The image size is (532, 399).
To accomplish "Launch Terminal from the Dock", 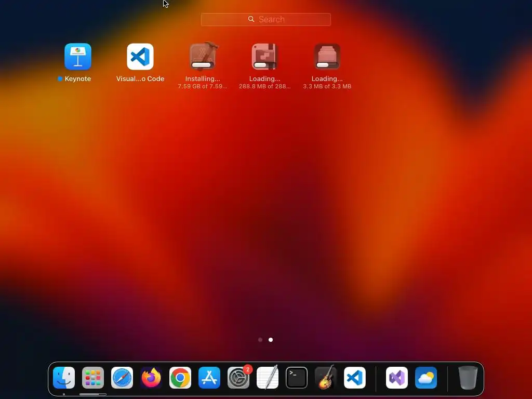I will pos(297,378).
